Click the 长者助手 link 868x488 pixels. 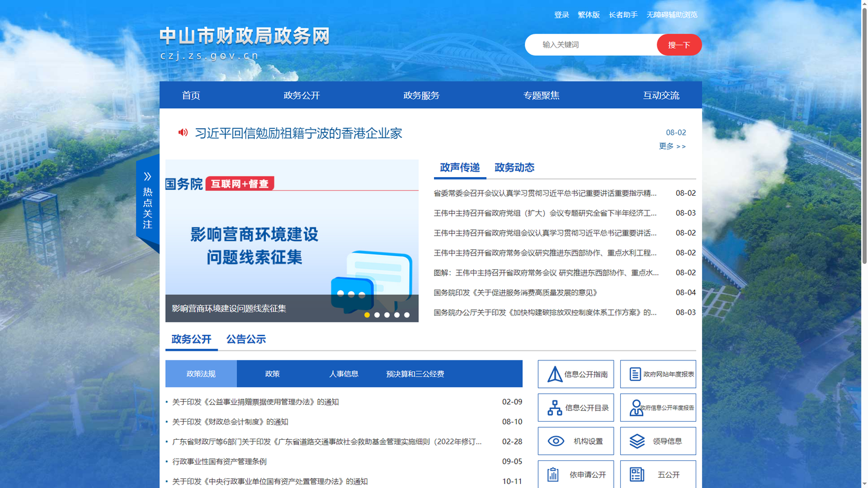pyautogui.click(x=623, y=14)
